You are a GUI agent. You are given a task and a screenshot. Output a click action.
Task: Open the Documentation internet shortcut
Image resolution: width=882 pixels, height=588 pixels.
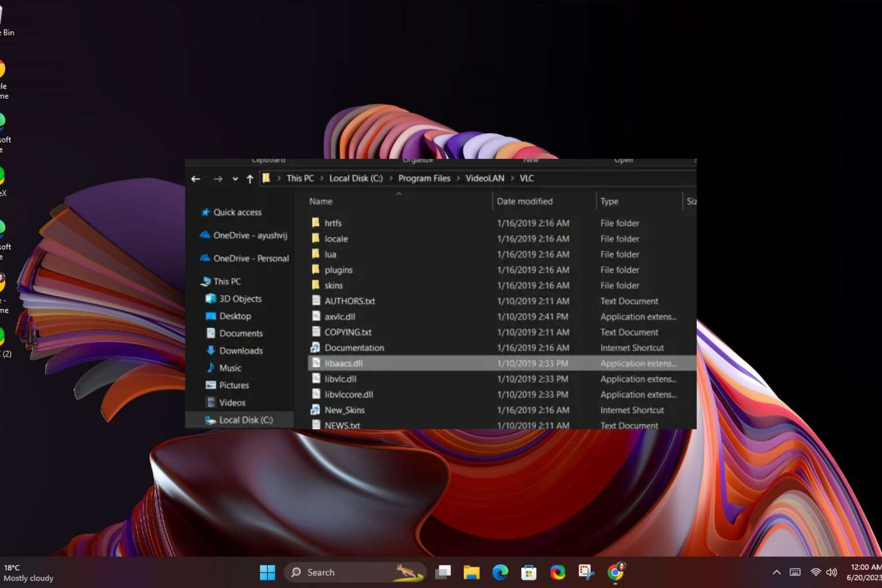pos(354,348)
